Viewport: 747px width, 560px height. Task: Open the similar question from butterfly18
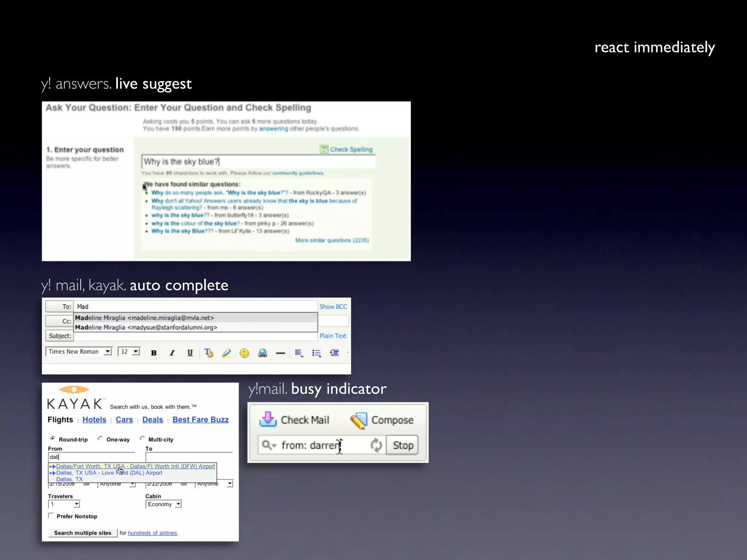tap(181, 215)
